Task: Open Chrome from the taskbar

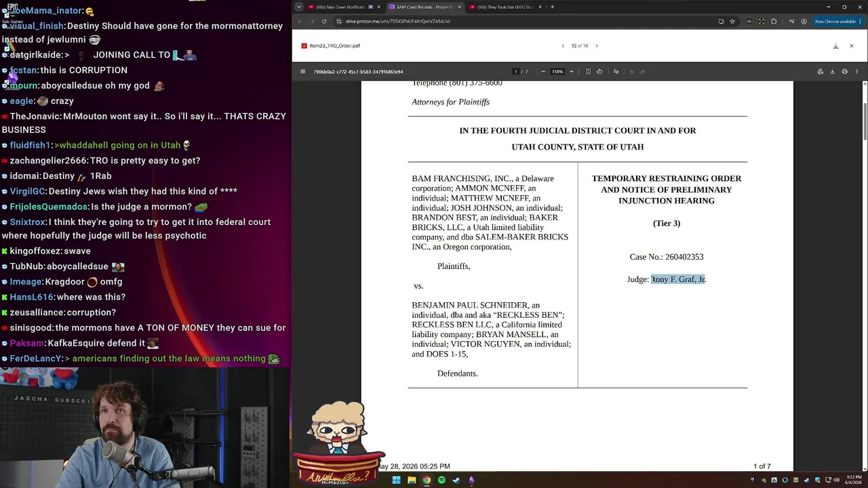Action: point(427,480)
